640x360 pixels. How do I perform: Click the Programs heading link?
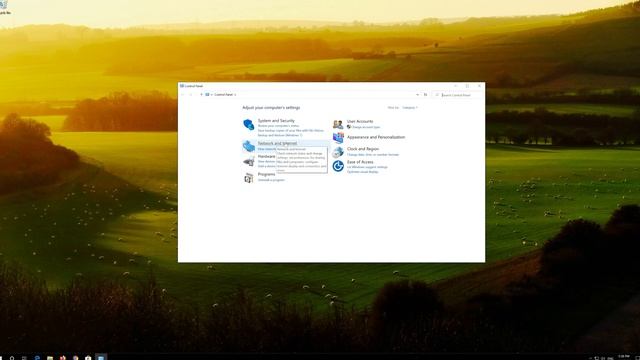[x=266, y=174]
